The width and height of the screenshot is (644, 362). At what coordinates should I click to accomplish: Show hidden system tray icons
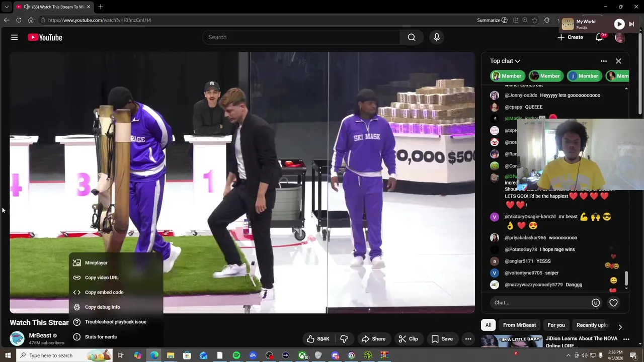coord(569,355)
